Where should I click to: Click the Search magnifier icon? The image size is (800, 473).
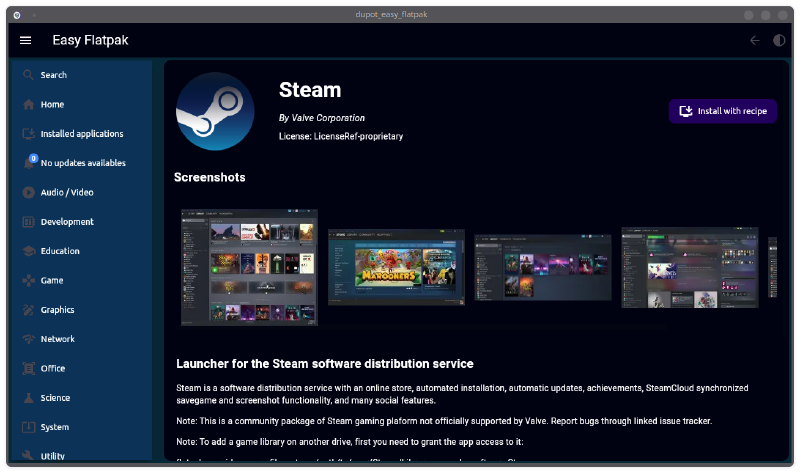29,75
